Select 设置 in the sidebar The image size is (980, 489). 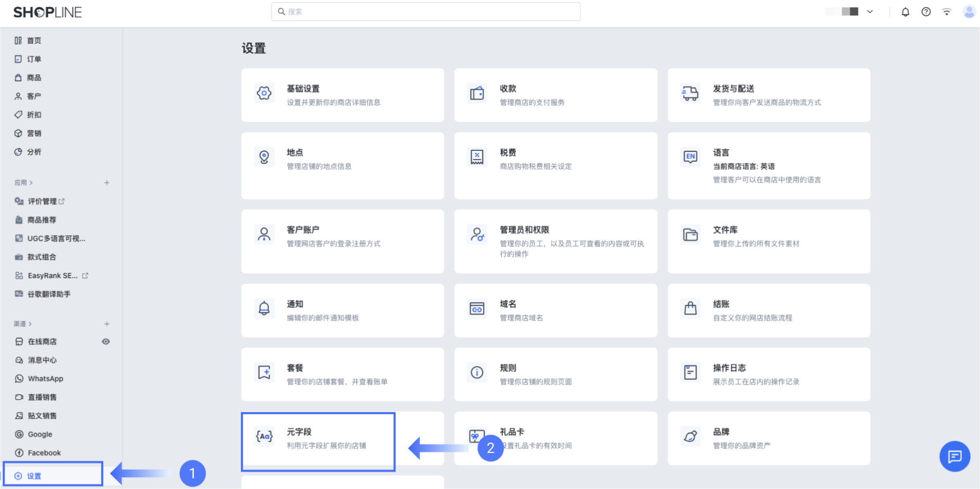point(34,476)
